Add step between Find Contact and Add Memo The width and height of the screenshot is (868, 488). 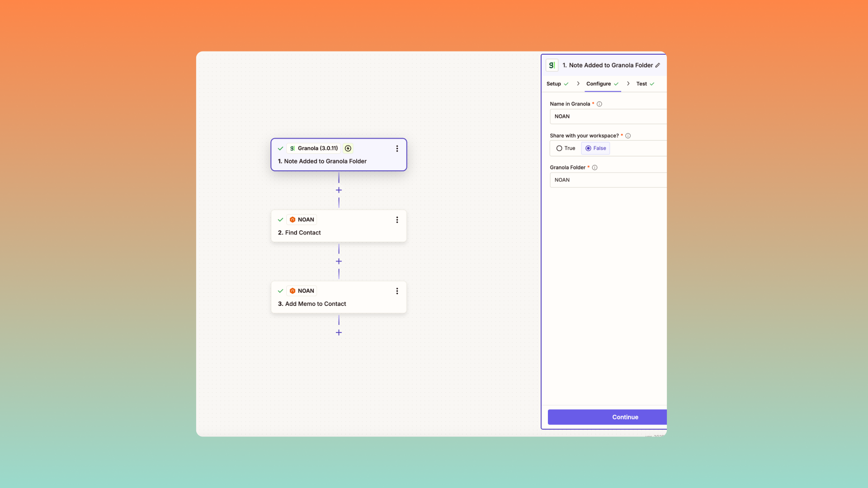point(339,262)
